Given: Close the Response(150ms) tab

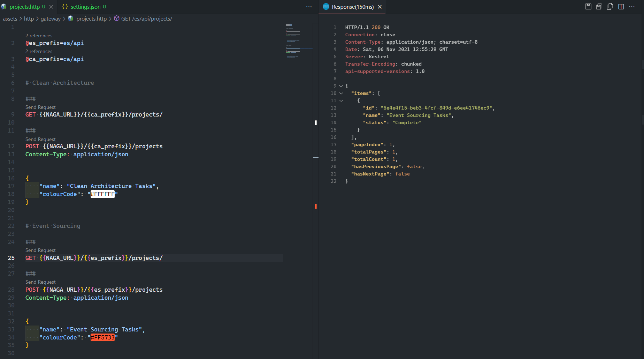Looking at the screenshot, I should (x=380, y=7).
